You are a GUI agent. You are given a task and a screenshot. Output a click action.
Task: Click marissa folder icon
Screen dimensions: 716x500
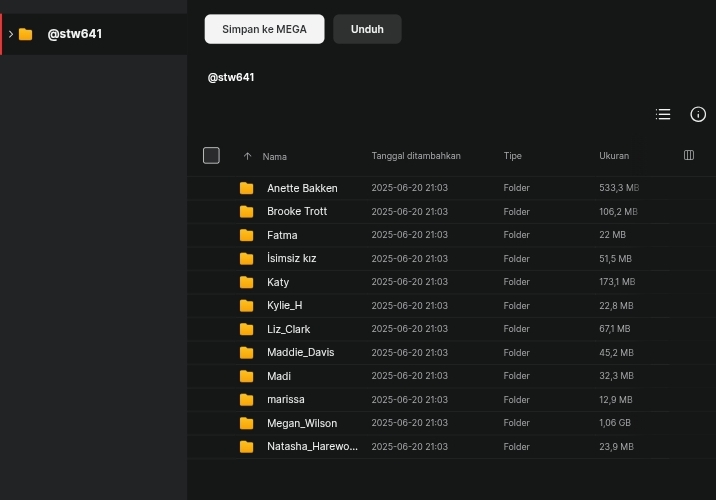[x=247, y=400]
